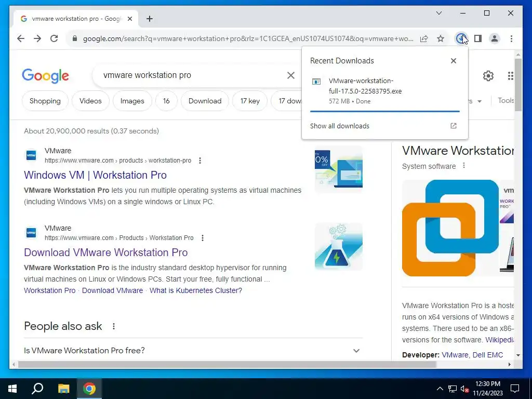The image size is (532, 399).
Task: Go forward with the browser forward arrow
Action: pyautogui.click(x=37, y=38)
